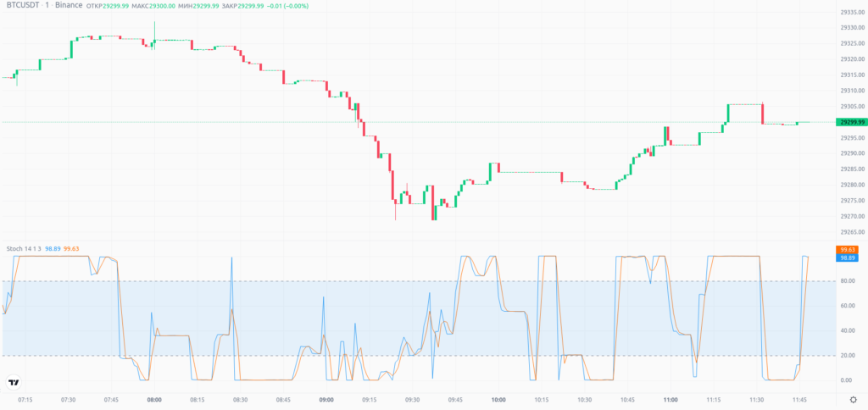Select the 10:00 time axis marker
Image resolution: width=868 pixels, height=410 pixels.
click(x=498, y=399)
